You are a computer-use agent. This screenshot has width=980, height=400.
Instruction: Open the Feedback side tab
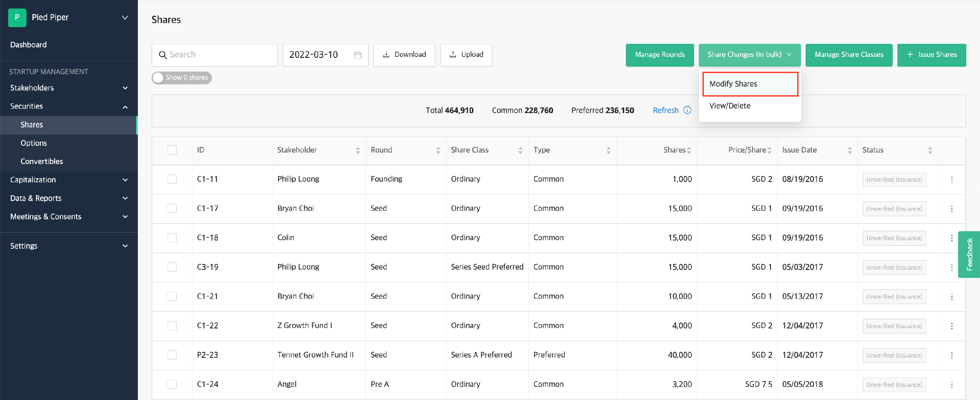point(969,254)
